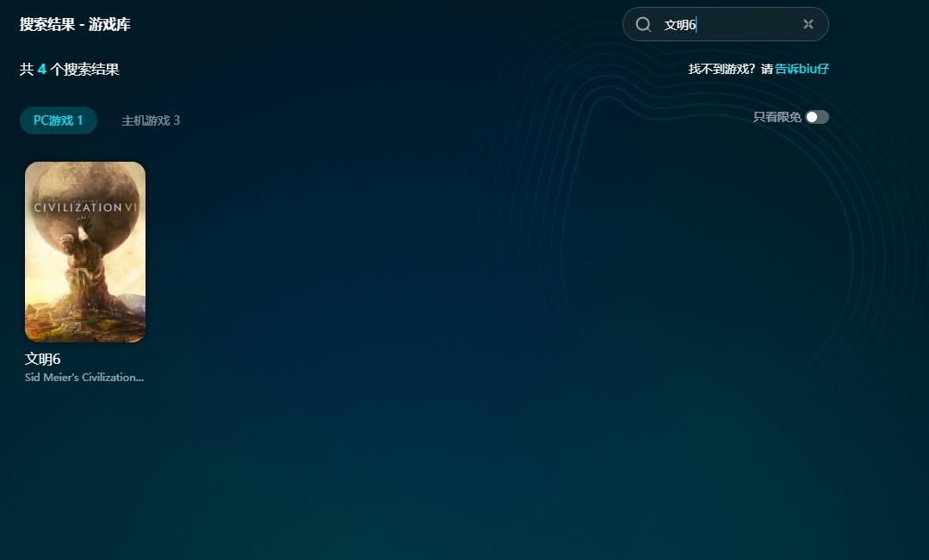Click the 共 4 个搜索结果 count text
The height and width of the screenshot is (560, 929).
[x=69, y=70]
